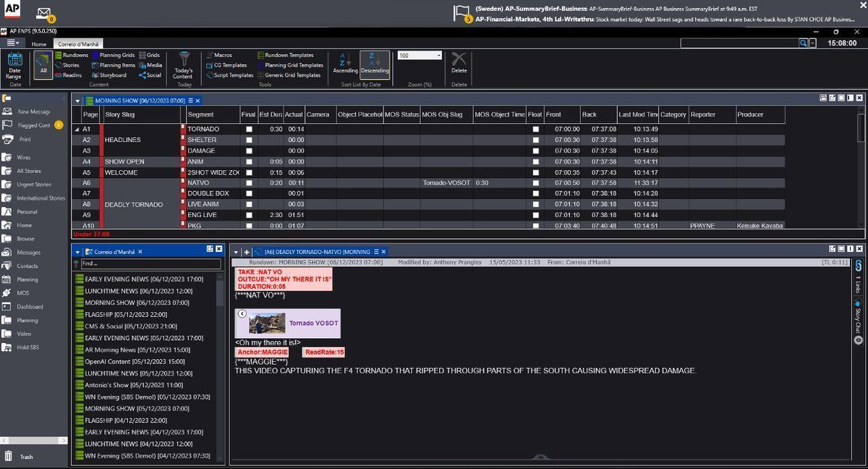
Task: Switch to the Home ribbon tab
Action: click(x=38, y=44)
